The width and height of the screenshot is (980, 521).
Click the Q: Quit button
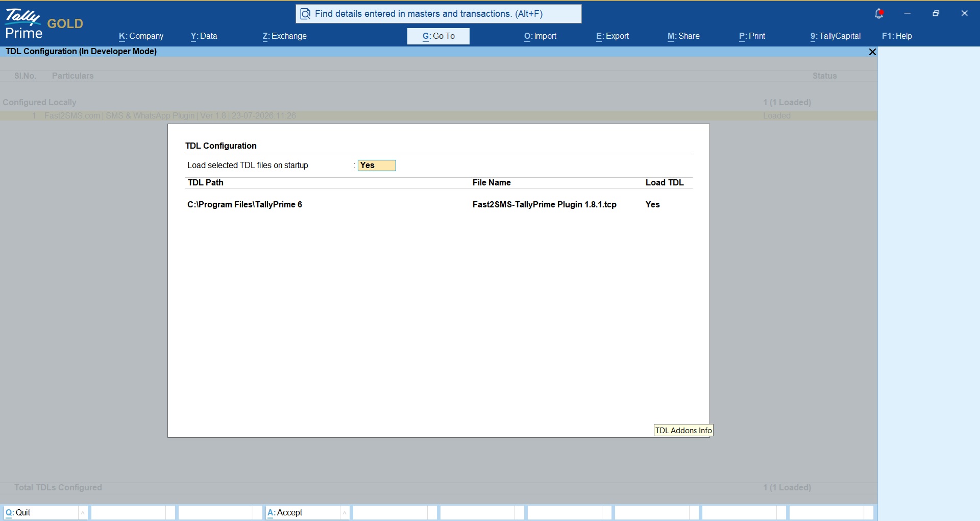pyautogui.click(x=41, y=513)
